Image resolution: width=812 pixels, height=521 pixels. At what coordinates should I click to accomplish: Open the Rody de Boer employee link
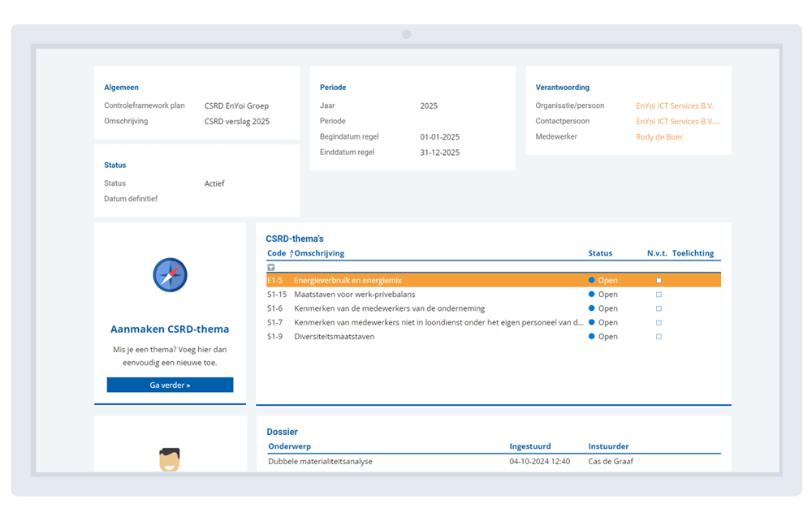pyautogui.click(x=659, y=137)
